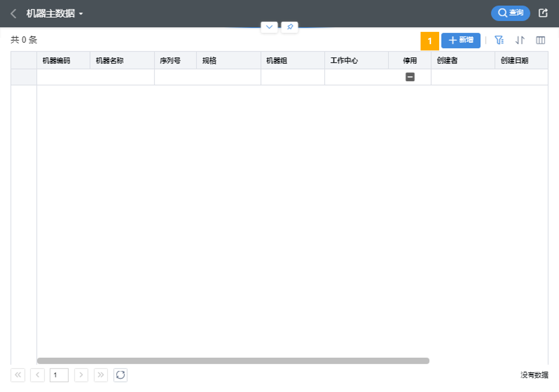Screen dimensions: 559x392
Task: Click the 机器组 column header
Action: (x=293, y=60)
